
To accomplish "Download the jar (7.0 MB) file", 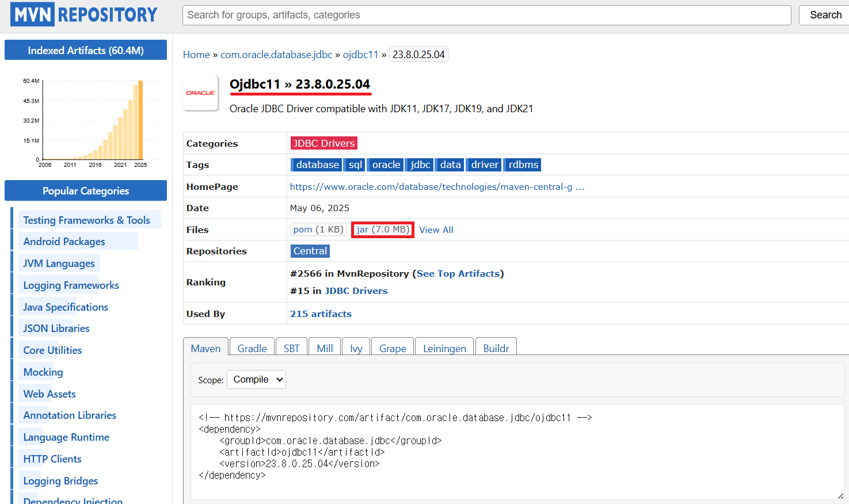I will (383, 230).
